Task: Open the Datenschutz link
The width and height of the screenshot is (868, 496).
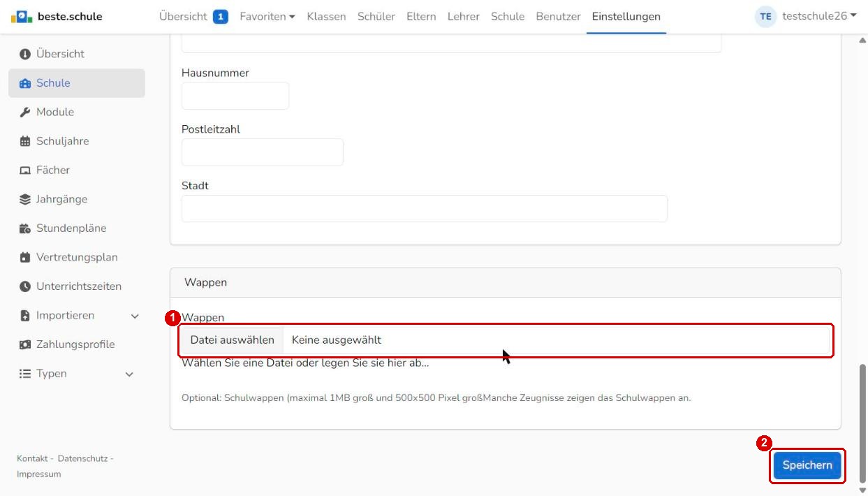Action: pyautogui.click(x=82, y=458)
